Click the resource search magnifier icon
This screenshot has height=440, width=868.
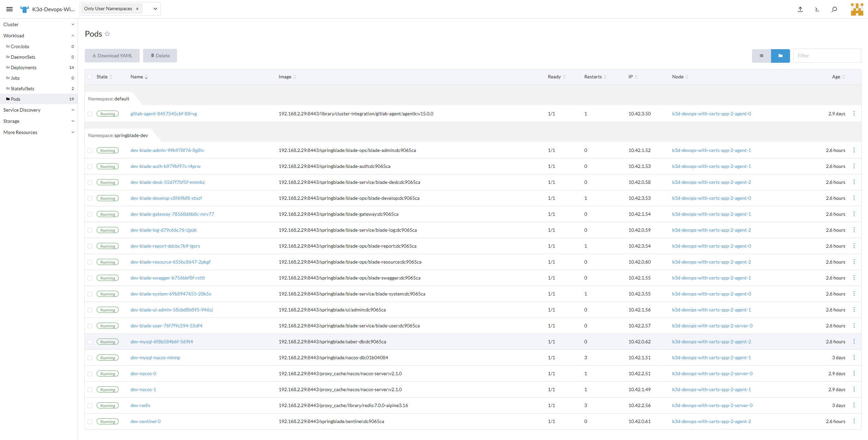(x=834, y=9)
